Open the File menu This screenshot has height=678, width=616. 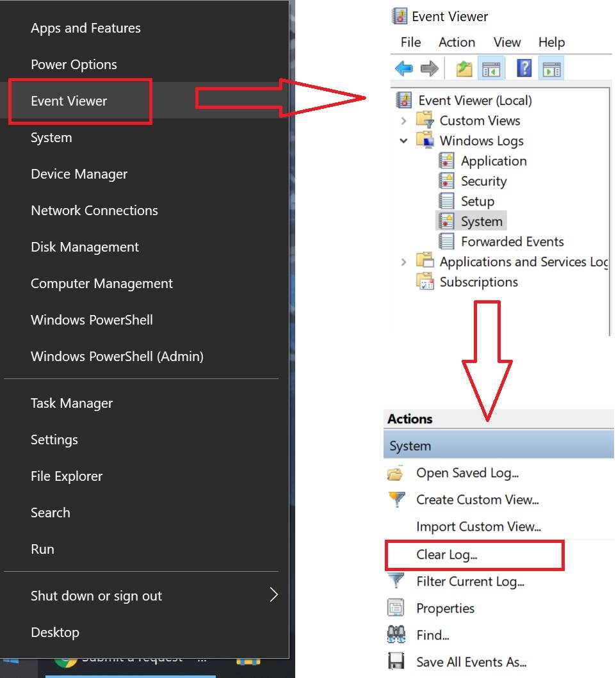tap(410, 42)
